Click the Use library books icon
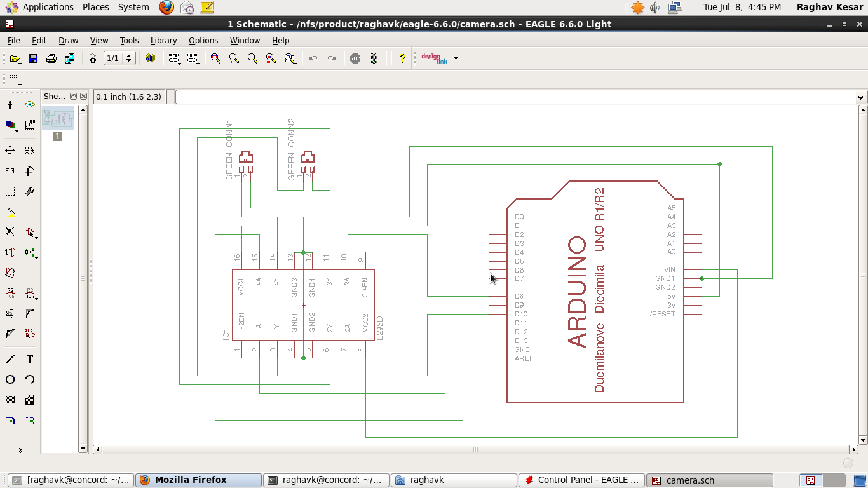 coord(150,58)
